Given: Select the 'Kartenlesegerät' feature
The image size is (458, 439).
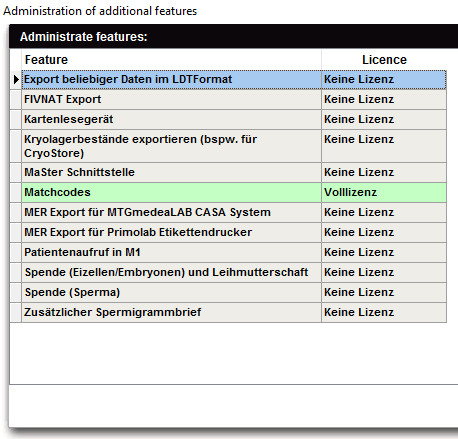Looking at the screenshot, I should pyautogui.click(x=171, y=119).
